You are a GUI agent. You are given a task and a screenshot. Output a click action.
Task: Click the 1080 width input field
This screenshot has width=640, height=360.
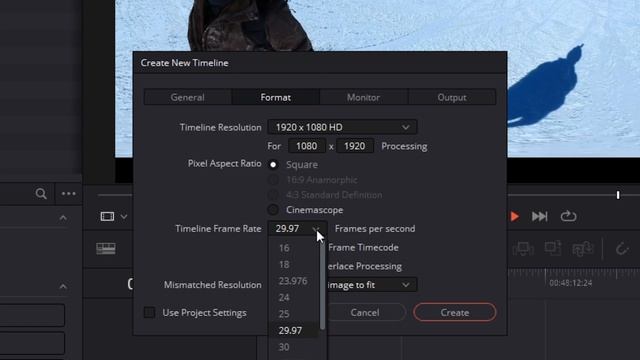(307, 146)
